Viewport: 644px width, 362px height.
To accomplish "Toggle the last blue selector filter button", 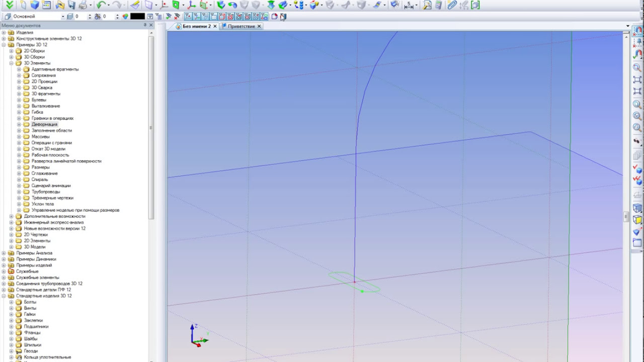I will tap(264, 17).
